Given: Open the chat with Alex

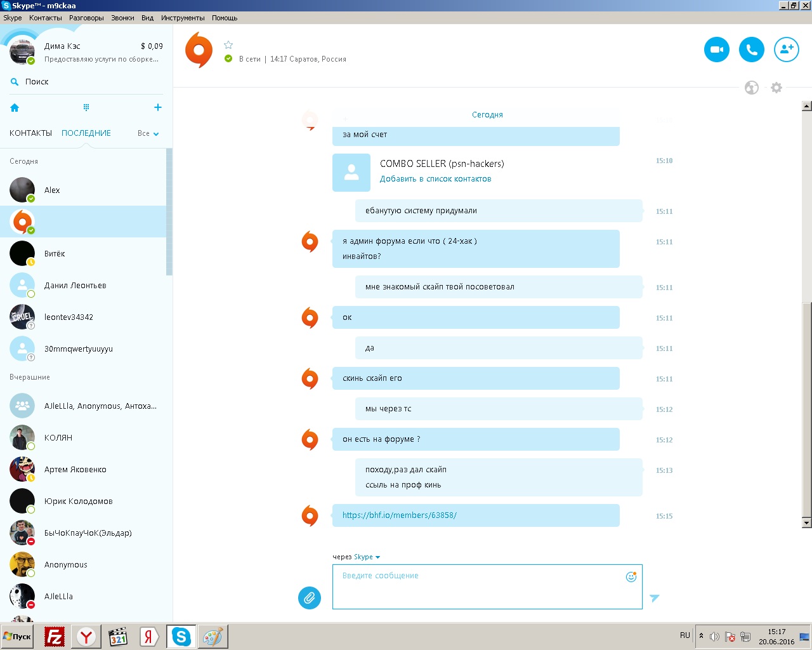Looking at the screenshot, I should (82, 190).
